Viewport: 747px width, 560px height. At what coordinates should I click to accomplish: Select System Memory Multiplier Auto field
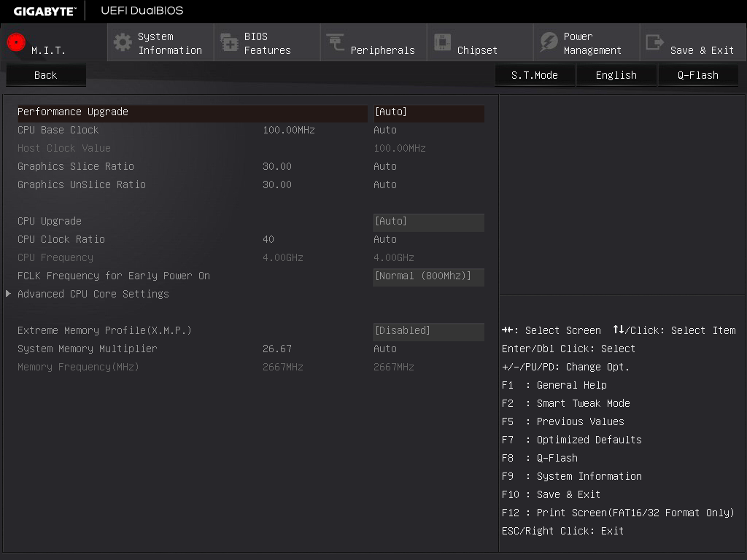[385, 349]
